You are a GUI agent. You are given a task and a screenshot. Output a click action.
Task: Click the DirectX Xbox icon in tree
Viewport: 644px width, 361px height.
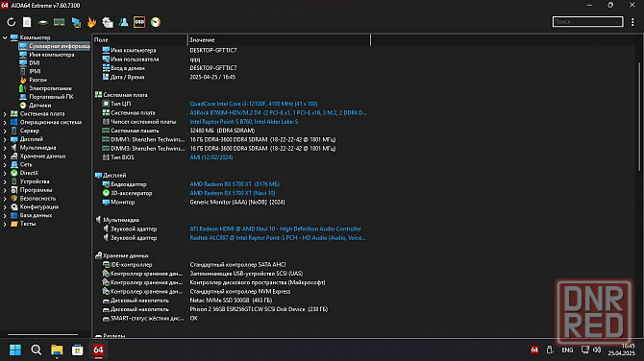(14, 173)
